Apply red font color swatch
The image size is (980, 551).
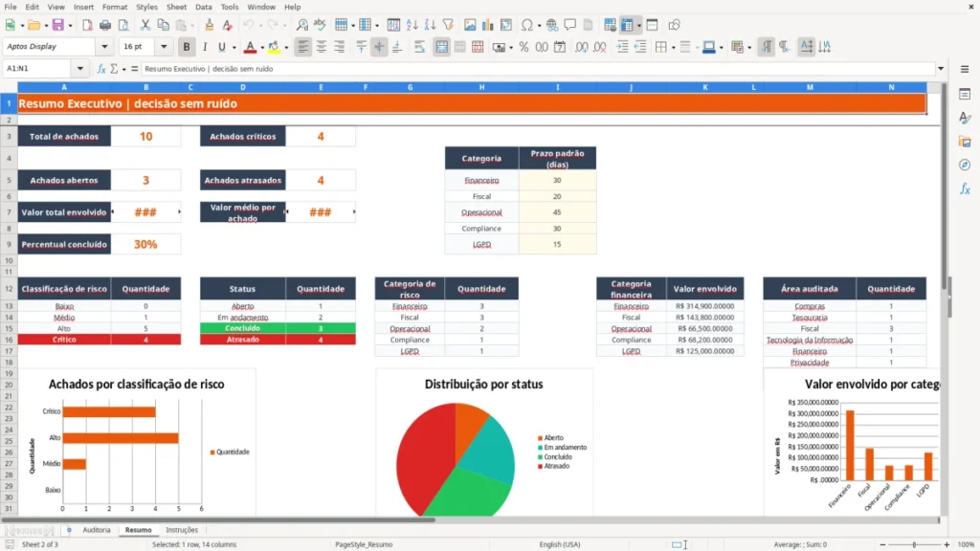(x=250, y=47)
